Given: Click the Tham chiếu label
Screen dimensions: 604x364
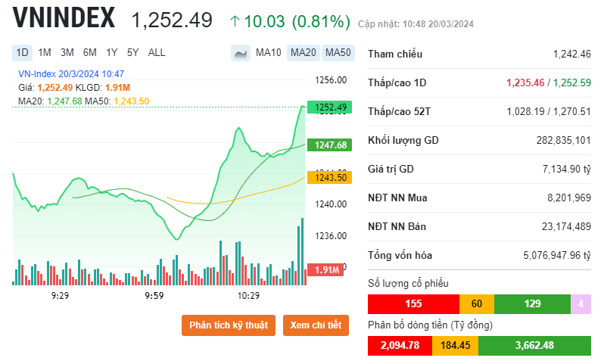Looking at the screenshot, I should tap(395, 54).
